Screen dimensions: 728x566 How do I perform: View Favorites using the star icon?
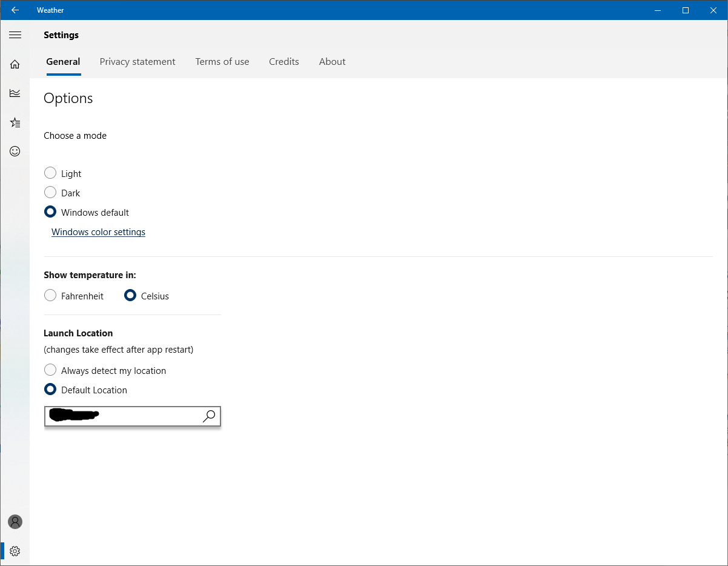[15, 122]
